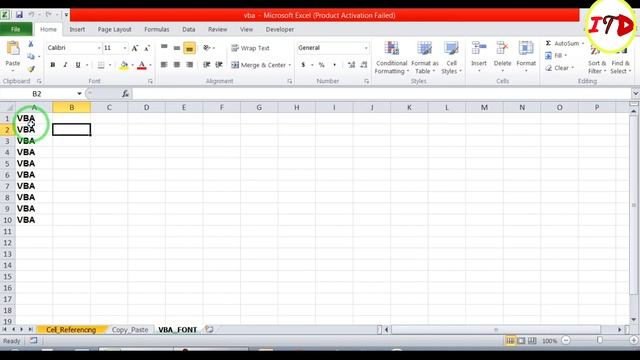Image resolution: width=640 pixels, height=360 pixels.
Task: Toggle Bold formatting
Action: 53,65
